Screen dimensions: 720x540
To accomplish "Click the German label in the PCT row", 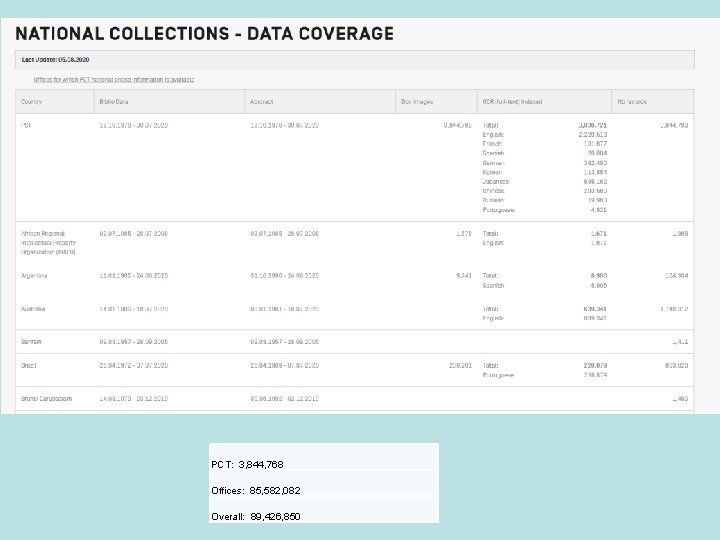I will [x=494, y=163].
